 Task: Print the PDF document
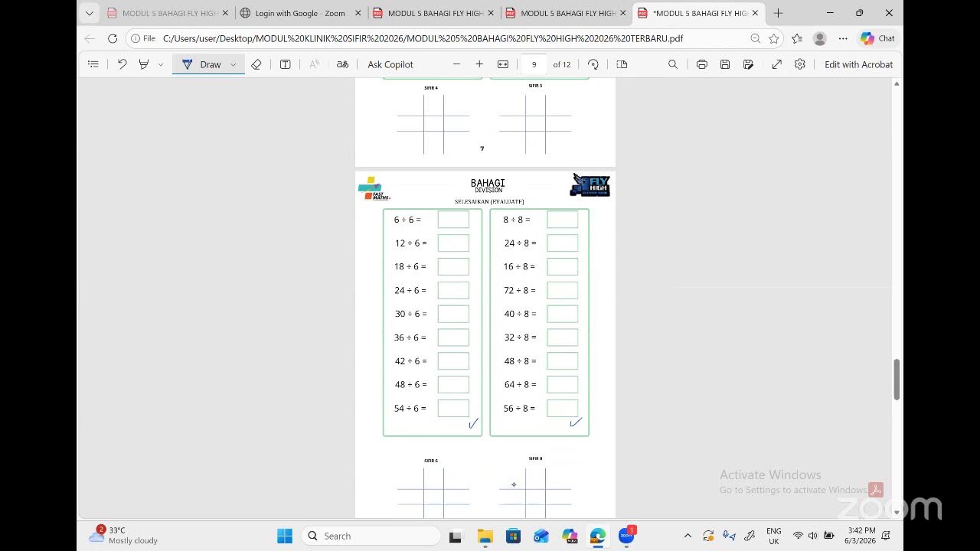coord(701,64)
